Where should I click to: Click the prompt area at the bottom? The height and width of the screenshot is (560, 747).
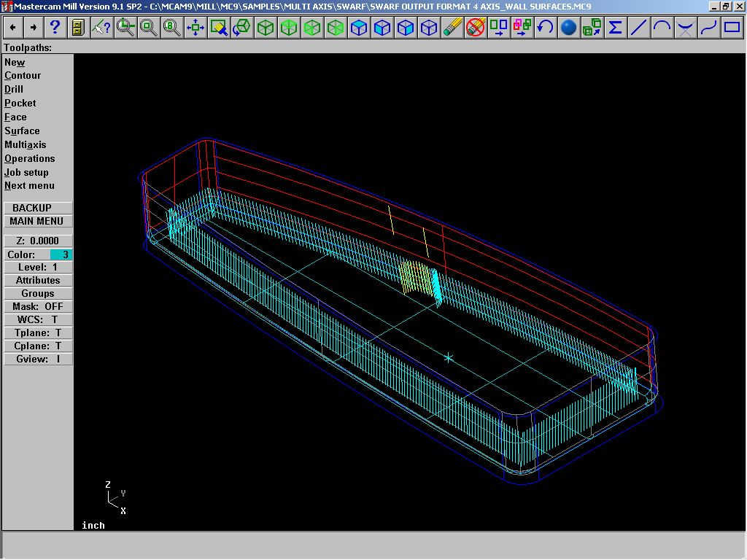[373, 545]
